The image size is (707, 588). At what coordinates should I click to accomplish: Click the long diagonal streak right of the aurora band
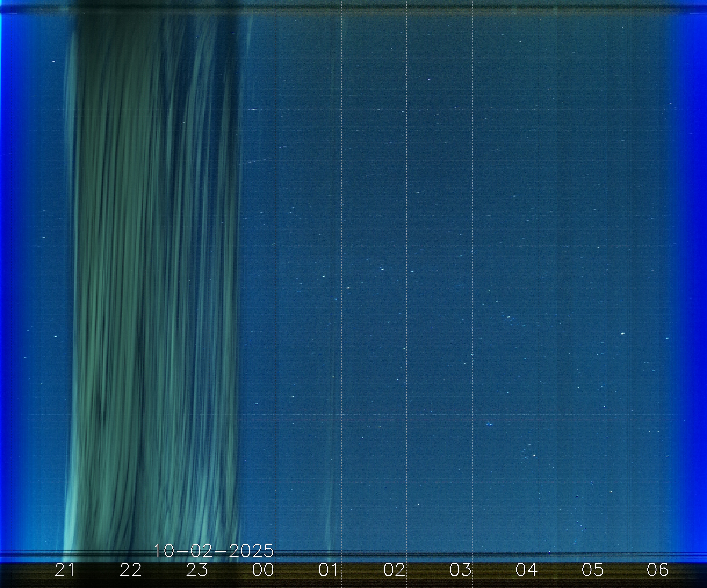[x=256, y=161]
